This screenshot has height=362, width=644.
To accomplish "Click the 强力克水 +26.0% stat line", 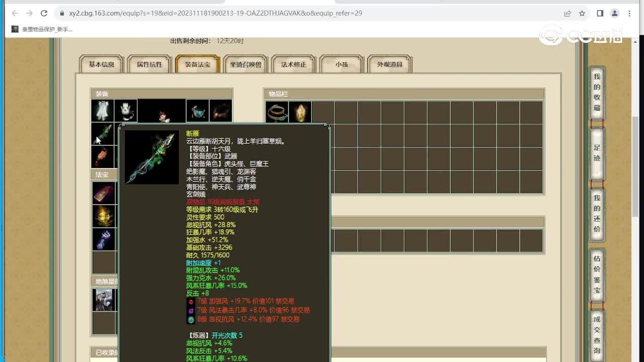I will click(211, 278).
